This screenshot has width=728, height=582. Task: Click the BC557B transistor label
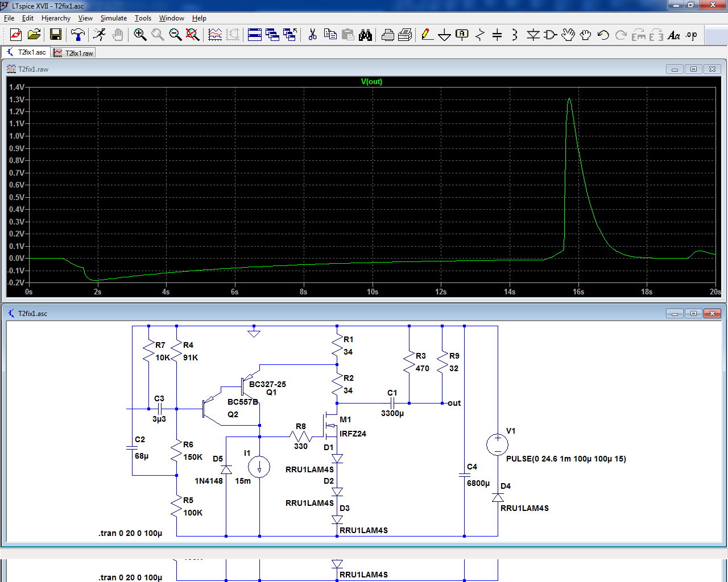pos(243,402)
